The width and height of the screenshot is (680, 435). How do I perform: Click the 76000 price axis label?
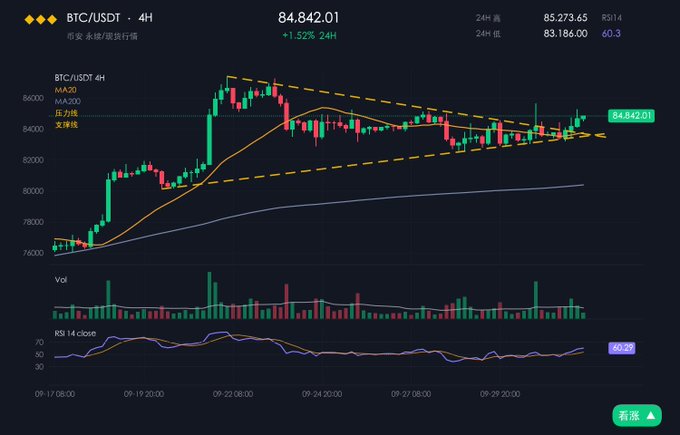pyautogui.click(x=33, y=253)
